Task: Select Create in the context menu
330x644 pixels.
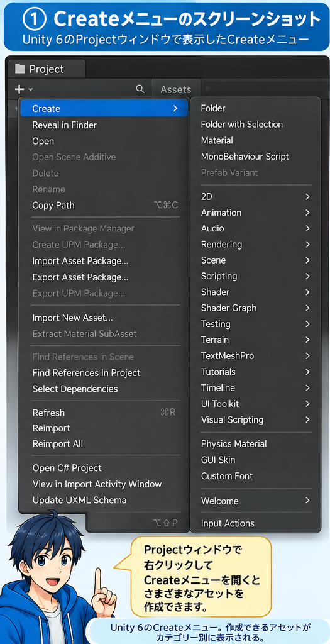Action: click(x=105, y=108)
